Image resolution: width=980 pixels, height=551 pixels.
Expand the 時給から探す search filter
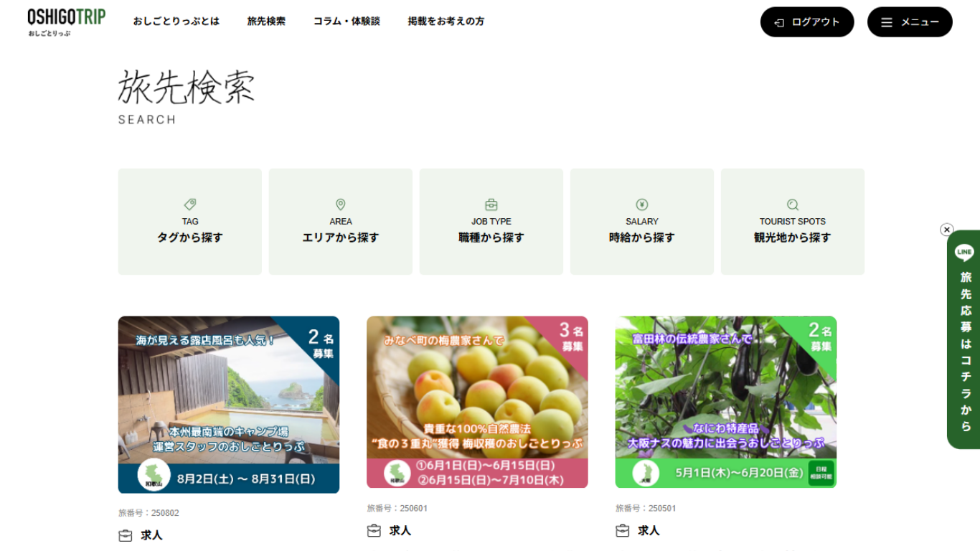point(642,222)
